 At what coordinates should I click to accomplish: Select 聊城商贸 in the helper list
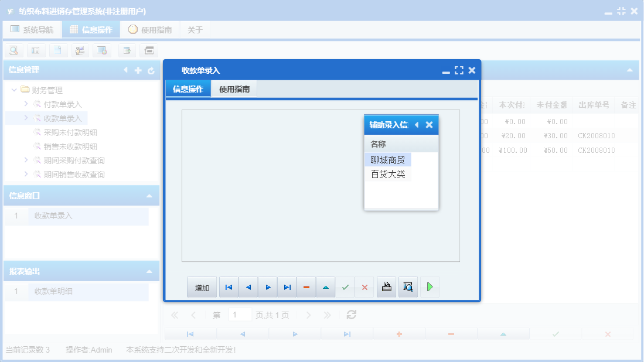pyautogui.click(x=388, y=160)
